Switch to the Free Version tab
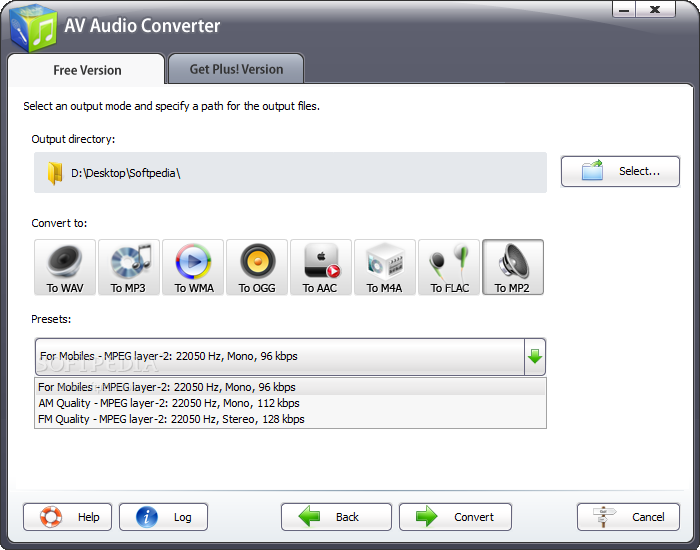 pos(87,70)
